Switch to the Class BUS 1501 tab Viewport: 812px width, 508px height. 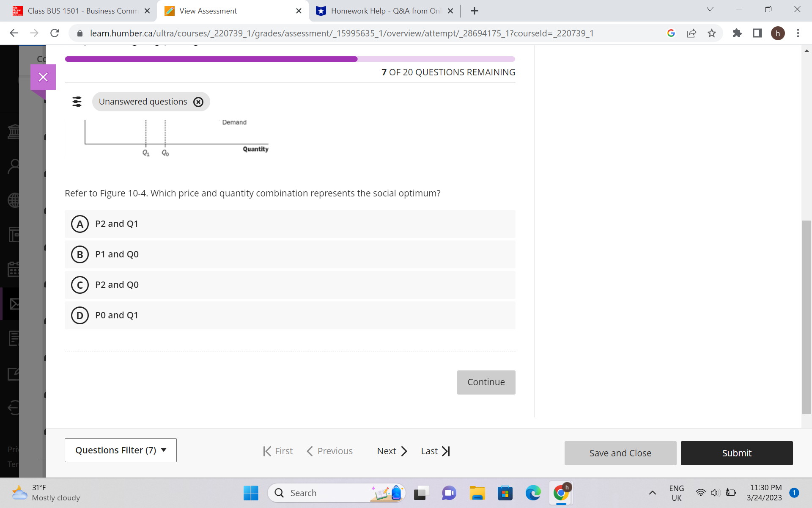[80, 11]
